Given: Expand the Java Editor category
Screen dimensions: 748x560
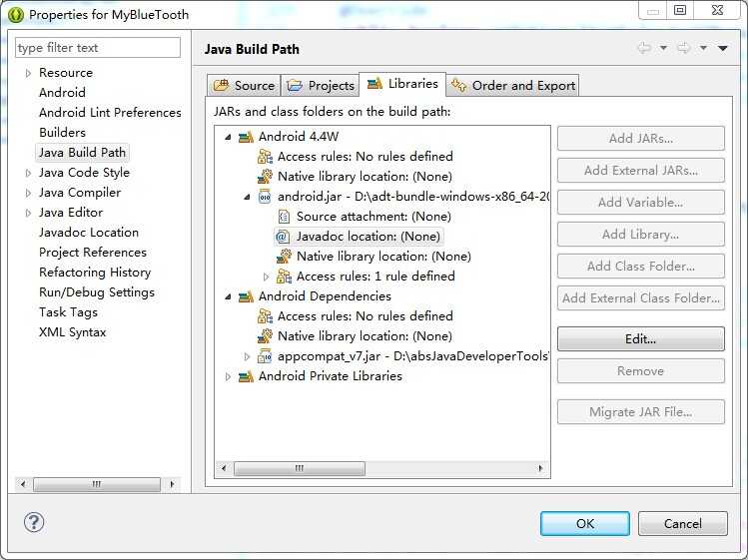Looking at the screenshot, I should (28, 213).
